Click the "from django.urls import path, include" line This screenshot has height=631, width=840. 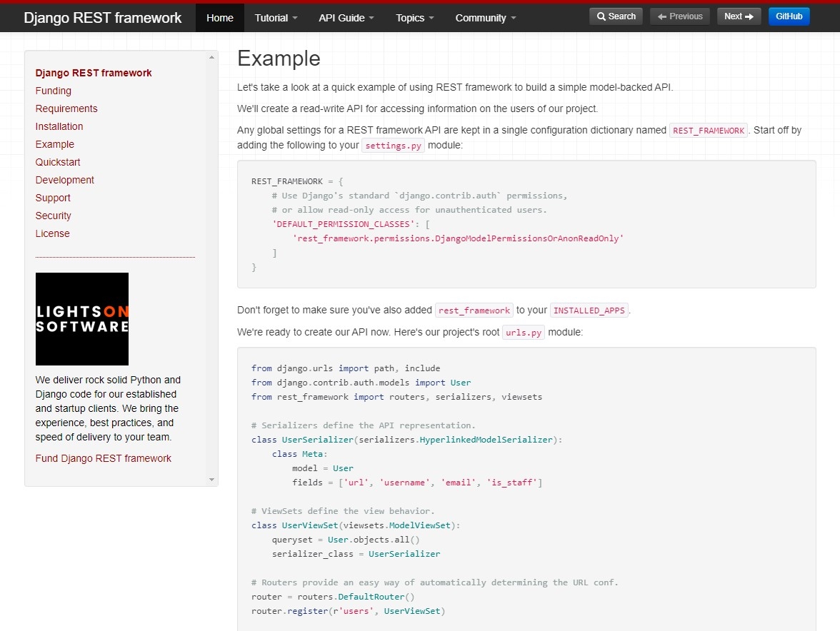346,368
